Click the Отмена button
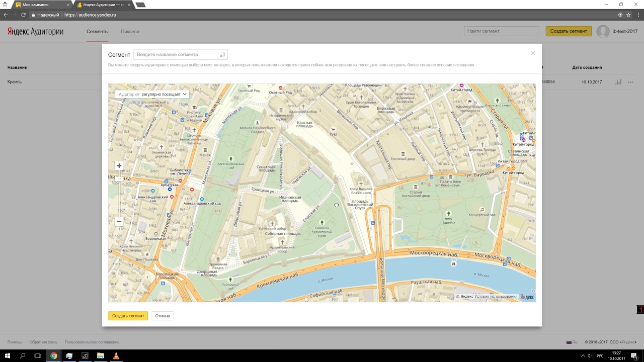The image size is (644, 362). coord(163,316)
